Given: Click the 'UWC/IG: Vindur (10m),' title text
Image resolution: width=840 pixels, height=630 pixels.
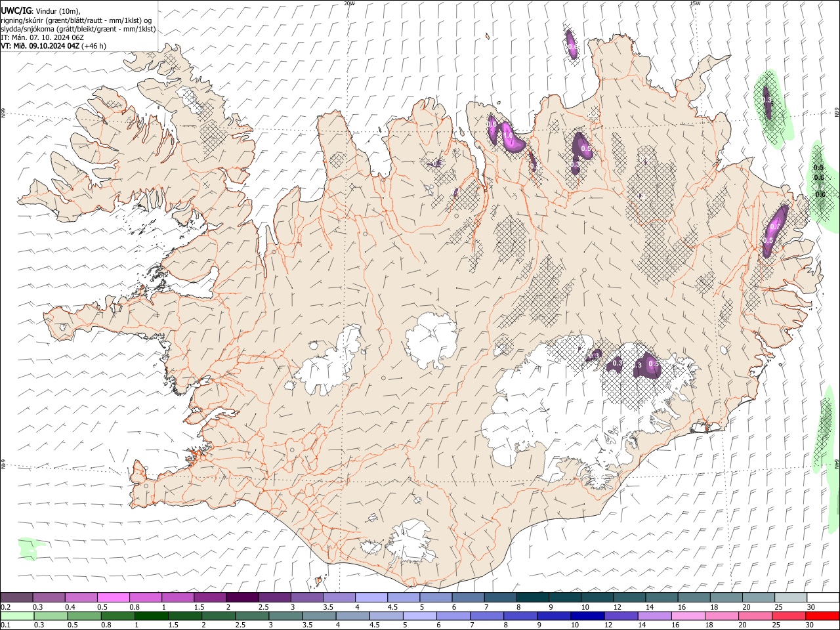Looking at the screenshot, I should click(39, 11).
